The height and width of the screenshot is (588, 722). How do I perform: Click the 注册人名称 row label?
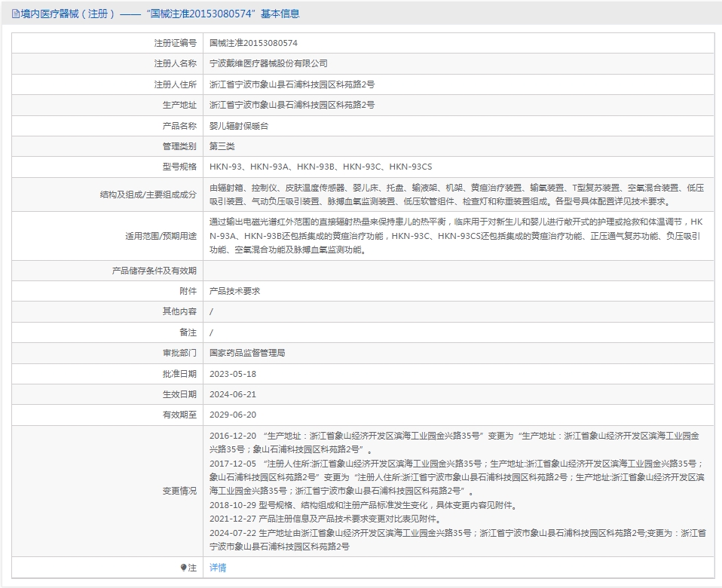point(176,63)
